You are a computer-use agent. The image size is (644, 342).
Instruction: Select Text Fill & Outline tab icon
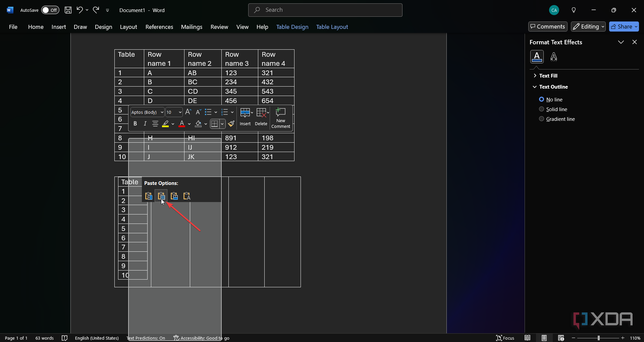(x=537, y=57)
